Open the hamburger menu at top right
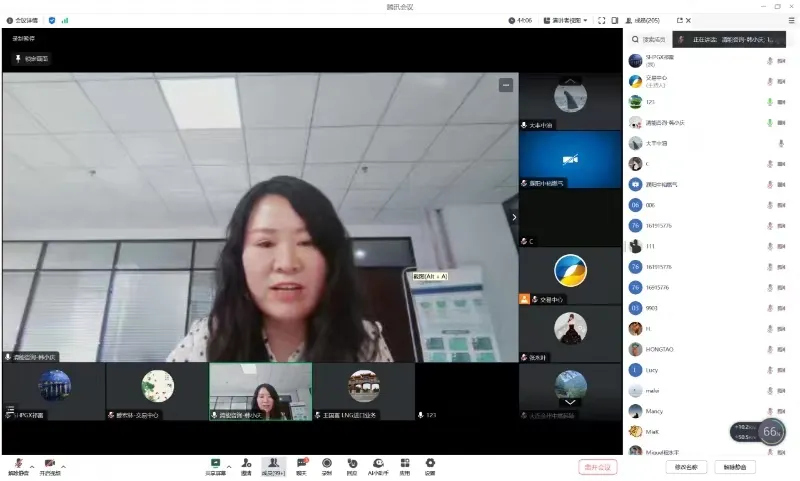The width and height of the screenshot is (800, 481). click(x=791, y=20)
